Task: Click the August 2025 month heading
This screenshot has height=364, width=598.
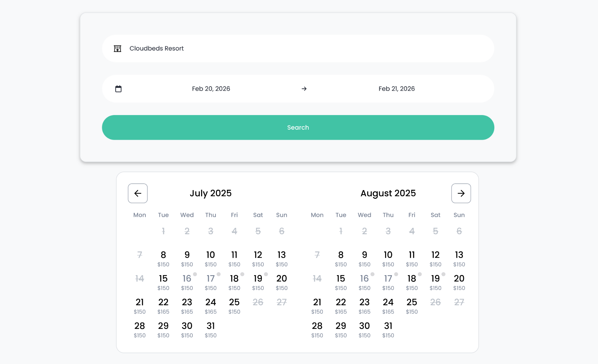Action: click(x=388, y=193)
